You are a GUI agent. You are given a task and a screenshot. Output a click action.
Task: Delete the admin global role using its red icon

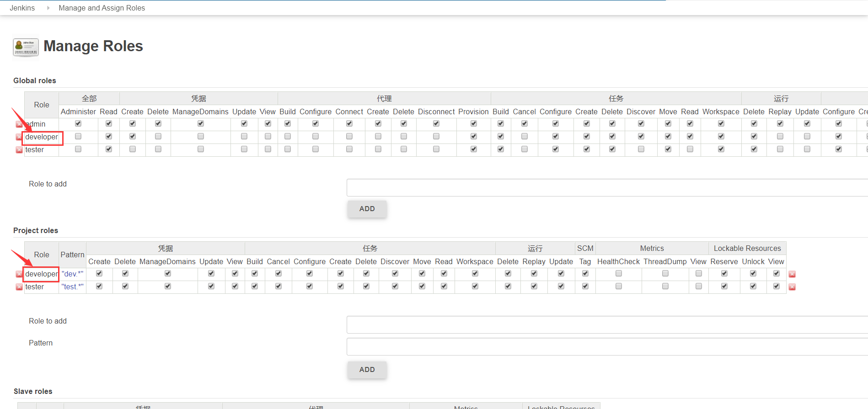19,124
